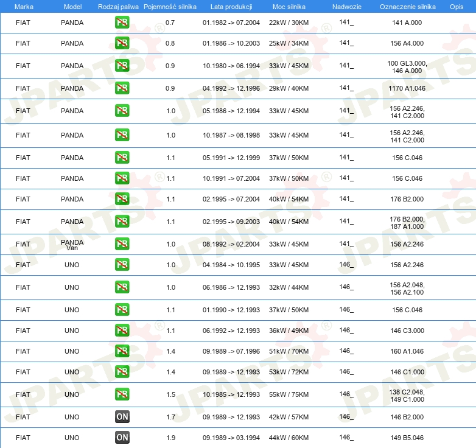Click engine codes 156 A2.048, 156 A2.100

coord(407,289)
